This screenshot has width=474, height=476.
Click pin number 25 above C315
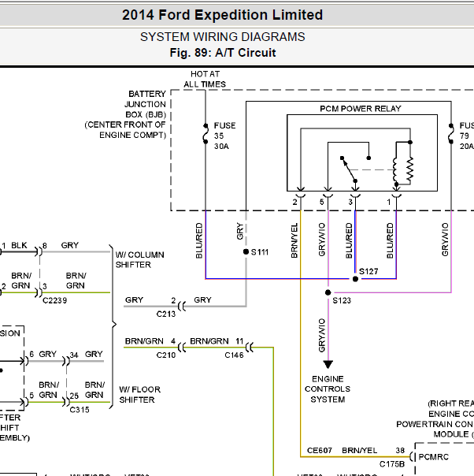[74, 396]
